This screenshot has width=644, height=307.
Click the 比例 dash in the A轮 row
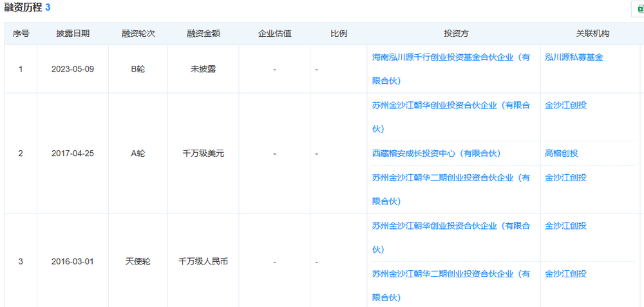pos(317,154)
